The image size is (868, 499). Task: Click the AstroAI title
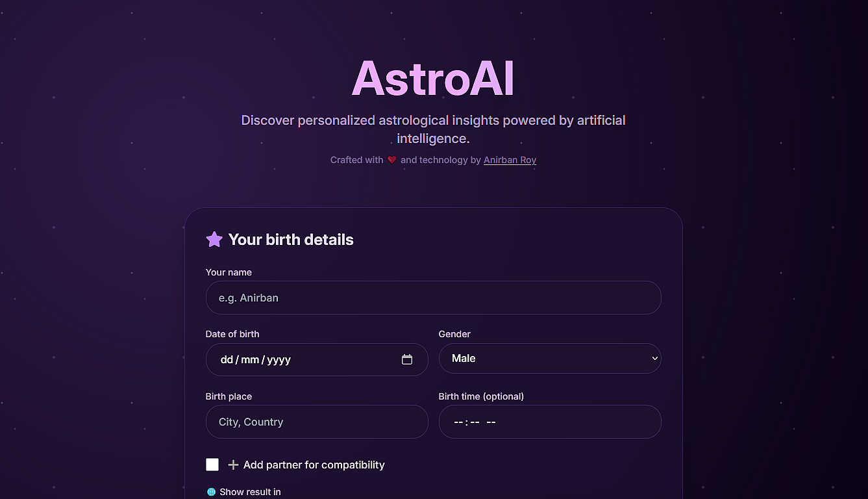coord(433,77)
